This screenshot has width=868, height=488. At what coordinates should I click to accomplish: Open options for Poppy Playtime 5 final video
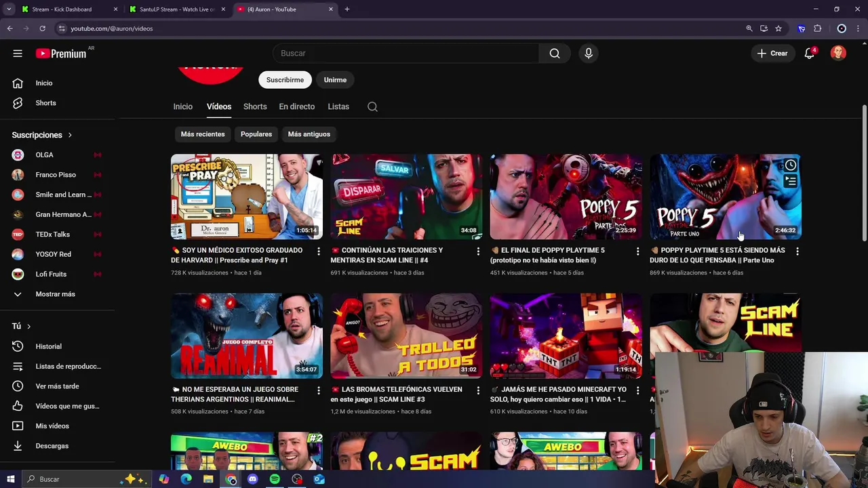(x=637, y=251)
